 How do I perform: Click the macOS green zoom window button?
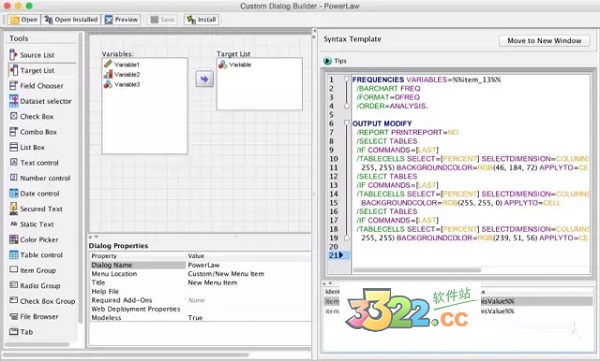pos(29,6)
